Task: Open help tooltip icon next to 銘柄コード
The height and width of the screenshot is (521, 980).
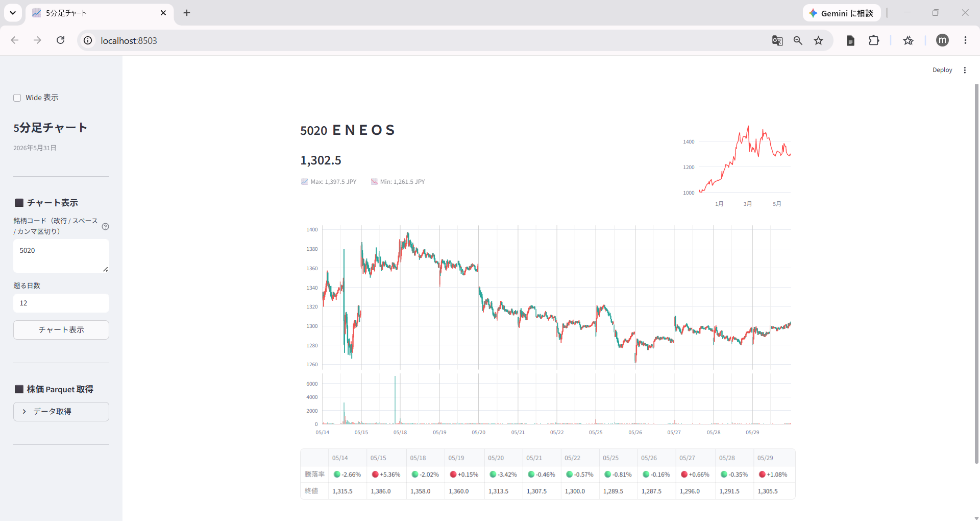Action: pos(106,226)
